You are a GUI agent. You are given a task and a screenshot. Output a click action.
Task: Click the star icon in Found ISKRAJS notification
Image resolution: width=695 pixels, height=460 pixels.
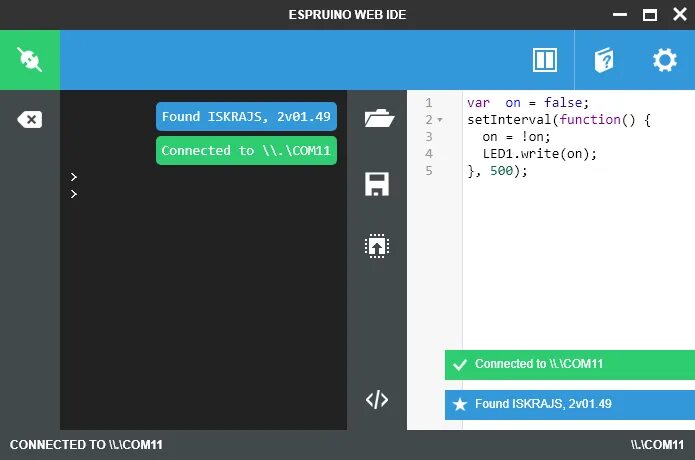tap(460, 404)
